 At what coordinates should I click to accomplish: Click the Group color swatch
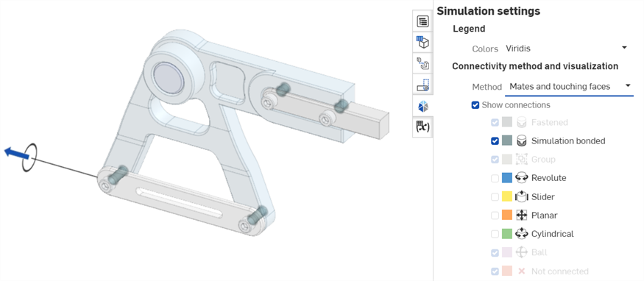[x=507, y=159]
